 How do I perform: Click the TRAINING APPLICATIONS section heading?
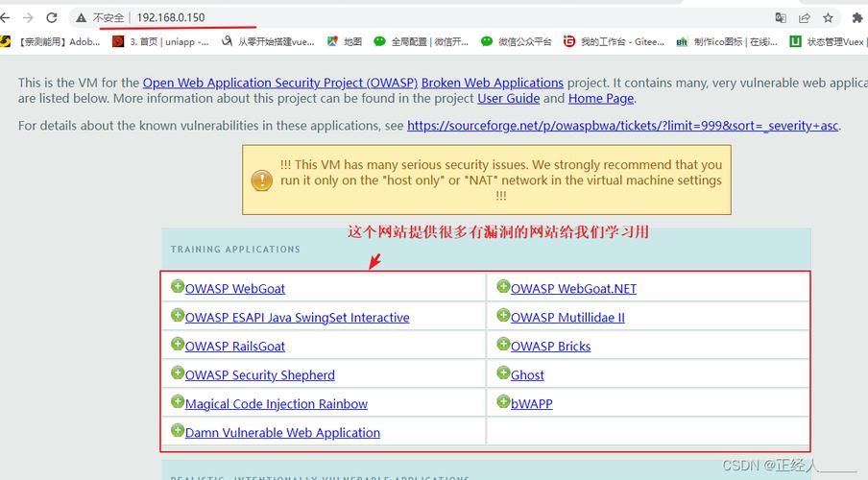(235, 250)
